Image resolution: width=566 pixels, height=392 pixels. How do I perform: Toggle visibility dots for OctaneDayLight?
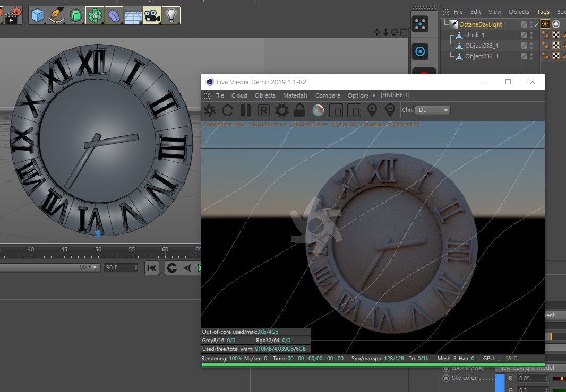[531, 24]
